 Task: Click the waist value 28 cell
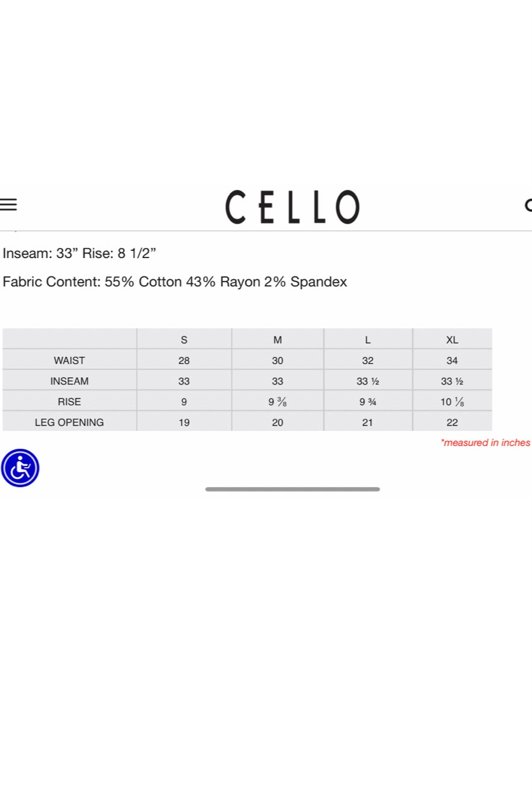tap(184, 360)
